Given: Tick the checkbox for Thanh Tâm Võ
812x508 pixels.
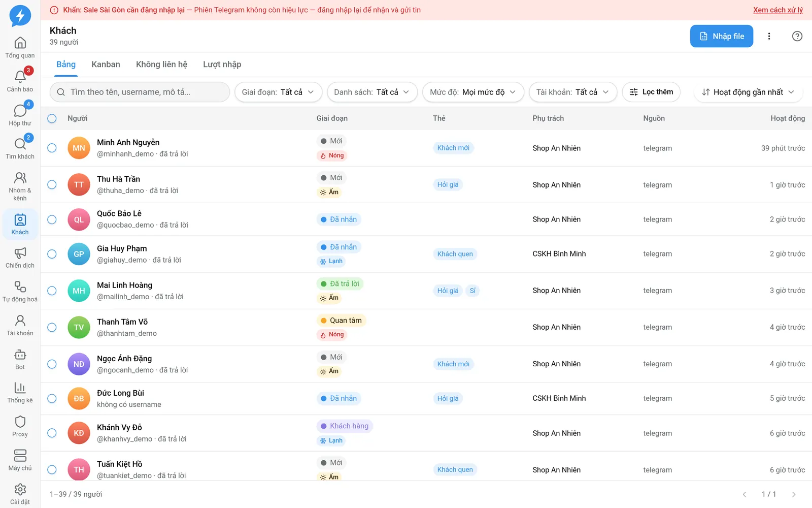Looking at the screenshot, I should coord(52,327).
